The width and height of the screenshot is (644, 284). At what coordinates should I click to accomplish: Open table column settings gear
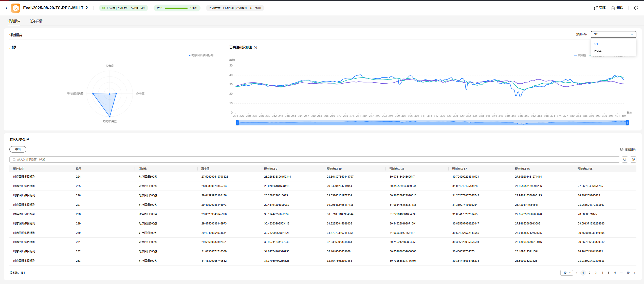633,159
